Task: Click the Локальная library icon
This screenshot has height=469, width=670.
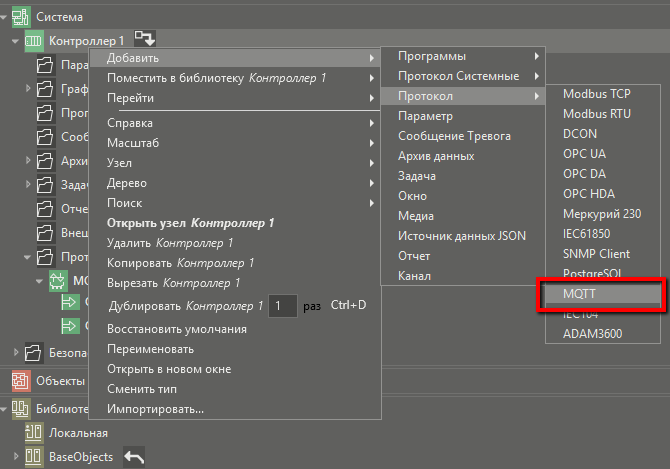Action: (x=34, y=433)
